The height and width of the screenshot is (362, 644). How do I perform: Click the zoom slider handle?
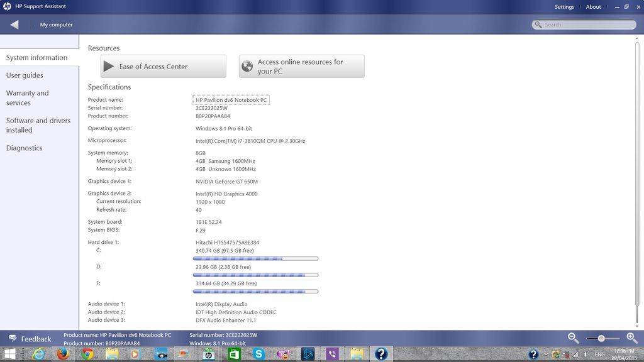tap(601, 338)
